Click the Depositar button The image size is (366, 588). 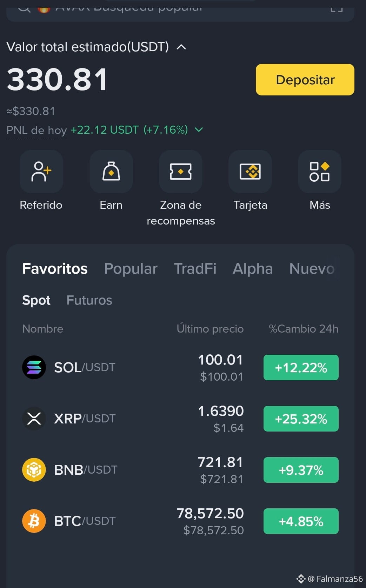(305, 80)
